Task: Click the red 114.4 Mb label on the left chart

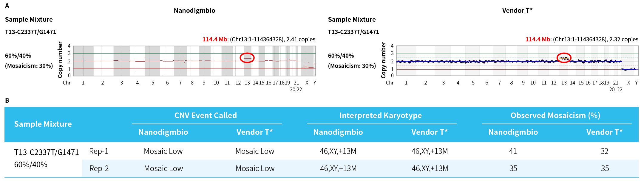Action: pos(215,40)
